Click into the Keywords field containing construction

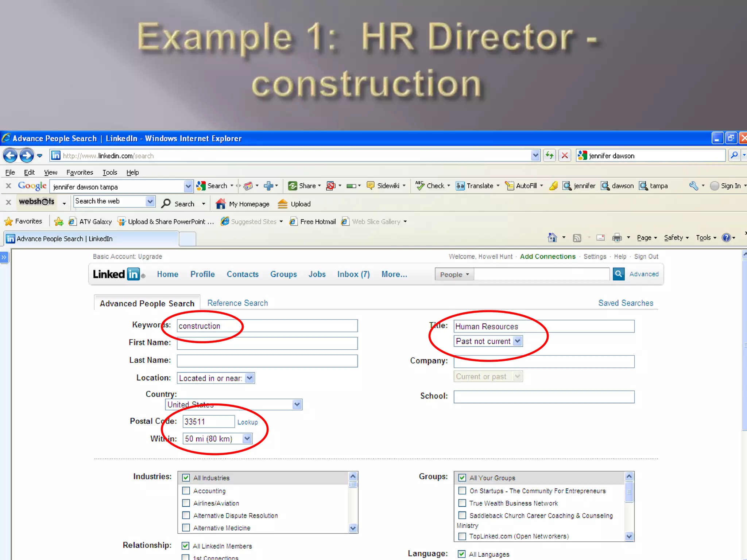coord(267,326)
